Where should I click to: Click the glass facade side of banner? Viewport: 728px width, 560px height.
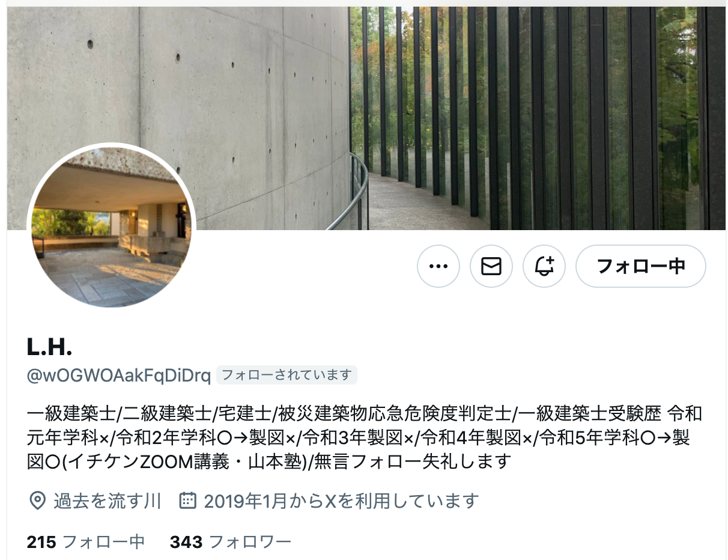538,118
